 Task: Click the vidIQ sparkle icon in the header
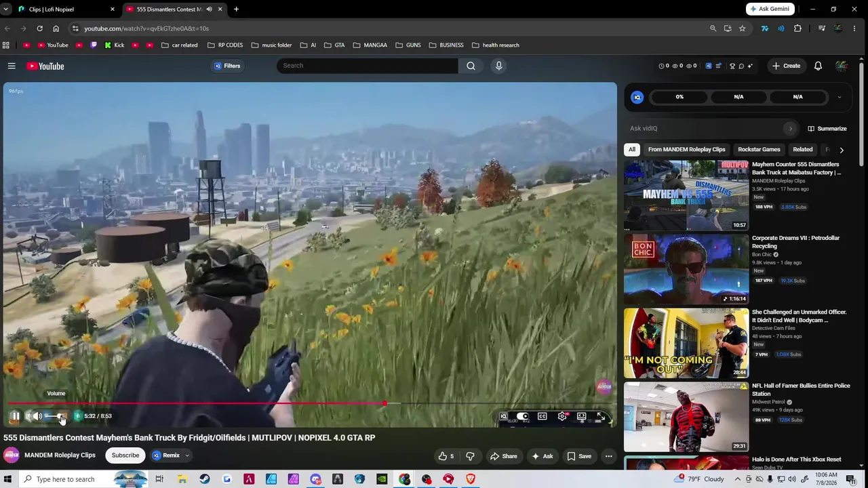pyautogui.click(x=750, y=66)
